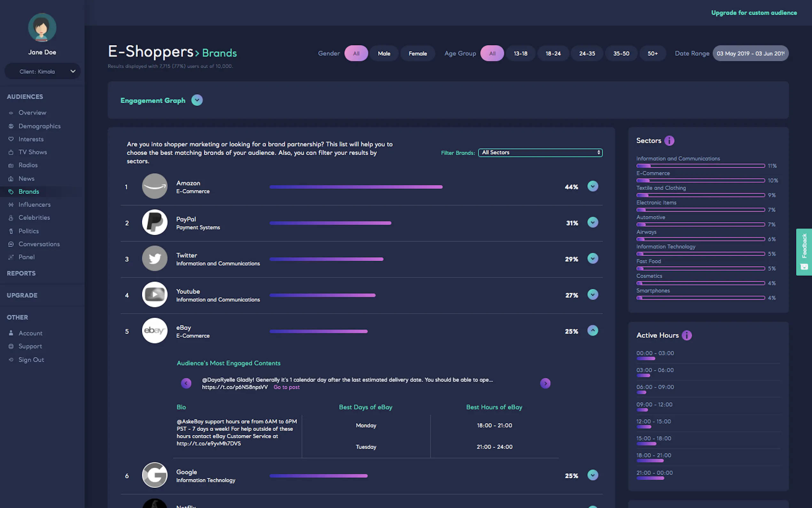Click Jane Doe's profile avatar
This screenshot has height=508, width=812.
click(42, 28)
